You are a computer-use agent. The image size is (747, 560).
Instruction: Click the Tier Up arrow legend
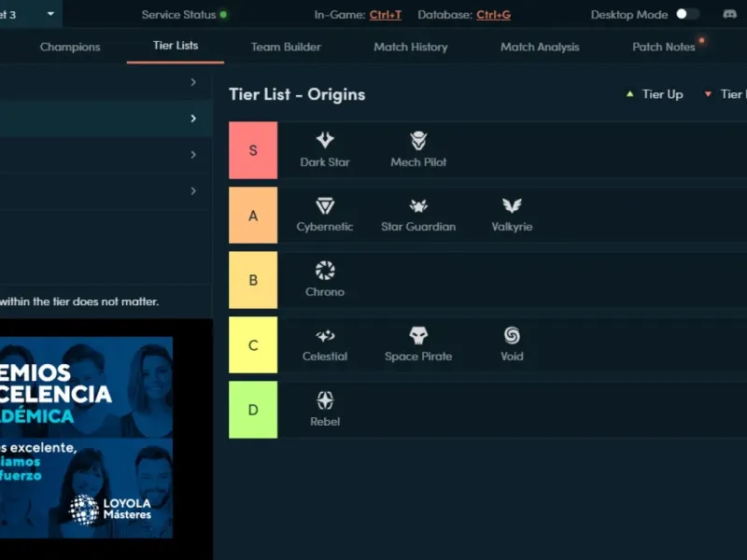click(x=629, y=94)
